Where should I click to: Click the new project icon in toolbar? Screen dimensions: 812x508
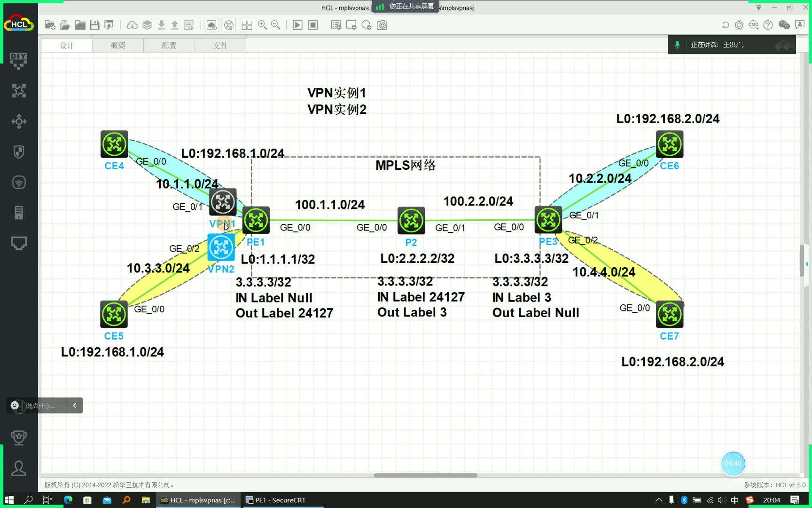[x=50, y=25]
